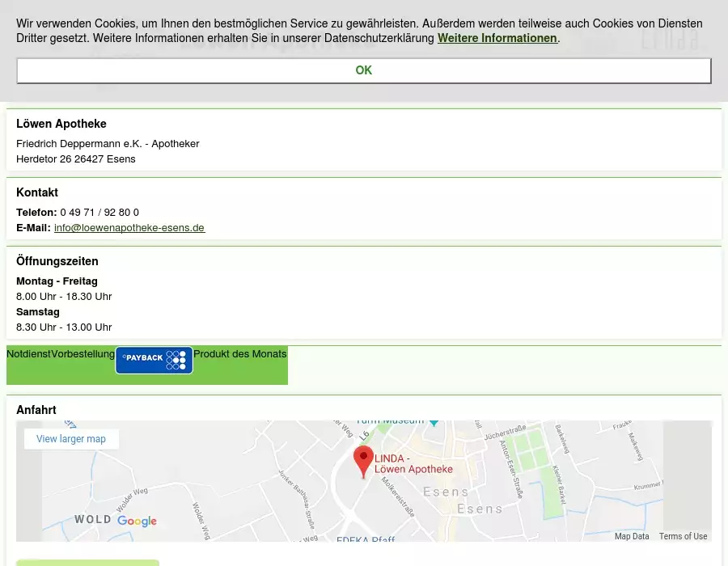The width and height of the screenshot is (728, 566).
Task: Click the teal Turm Museum map marker
Action: [434, 422]
